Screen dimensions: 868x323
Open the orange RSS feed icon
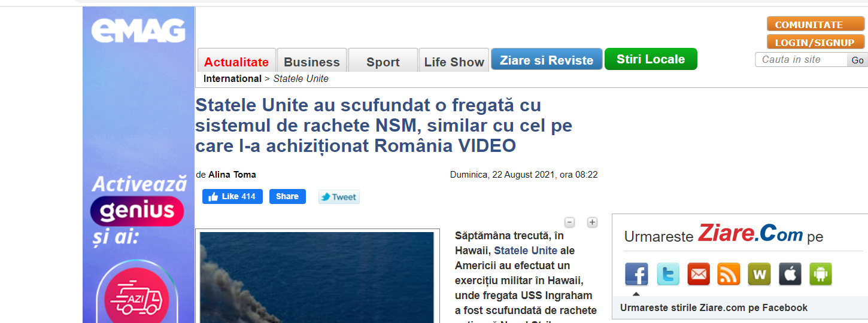tap(729, 274)
